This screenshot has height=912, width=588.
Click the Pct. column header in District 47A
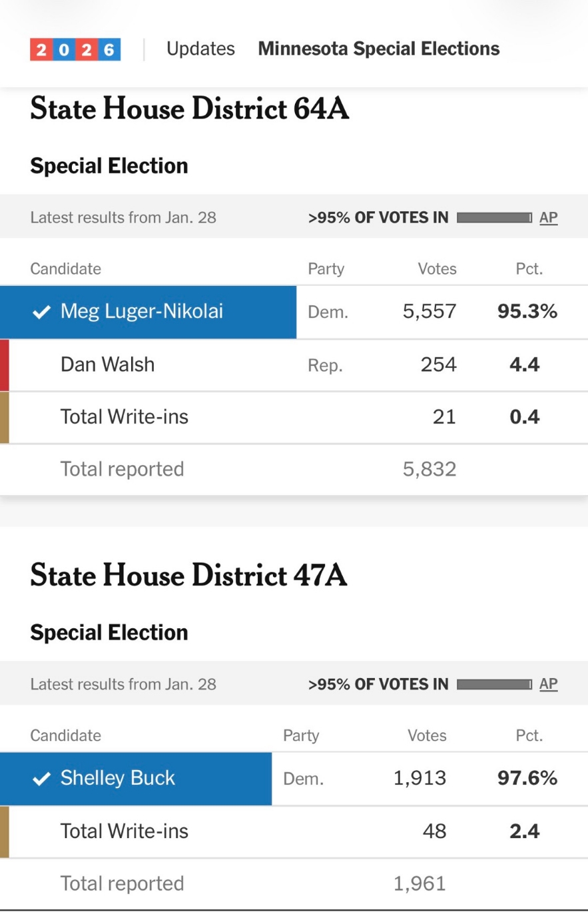[529, 735]
